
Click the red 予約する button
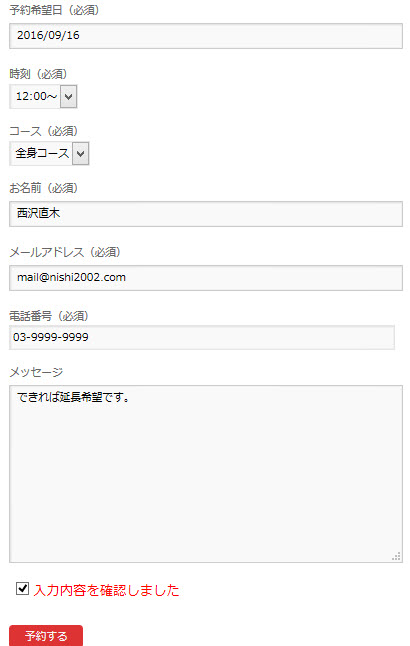[x=46, y=636]
